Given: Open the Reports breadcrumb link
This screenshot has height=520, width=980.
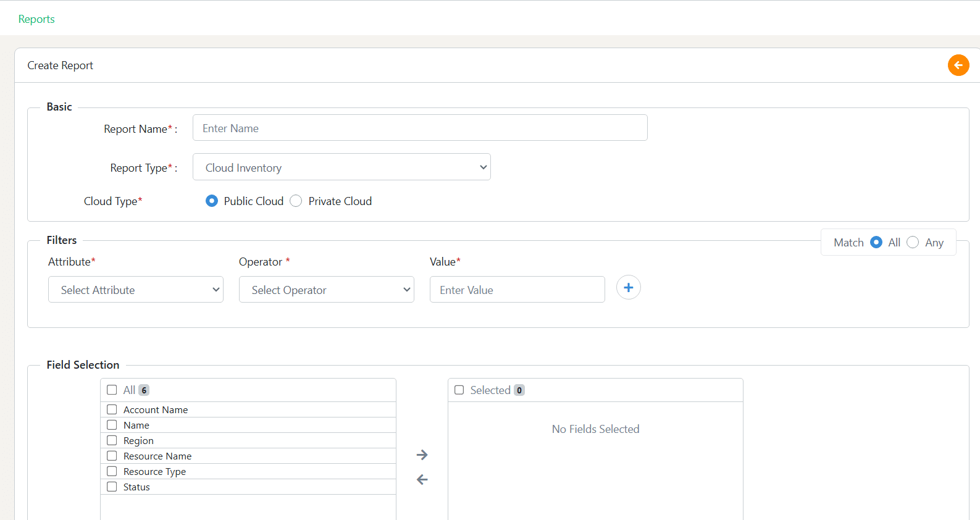Looking at the screenshot, I should point(36,19).
